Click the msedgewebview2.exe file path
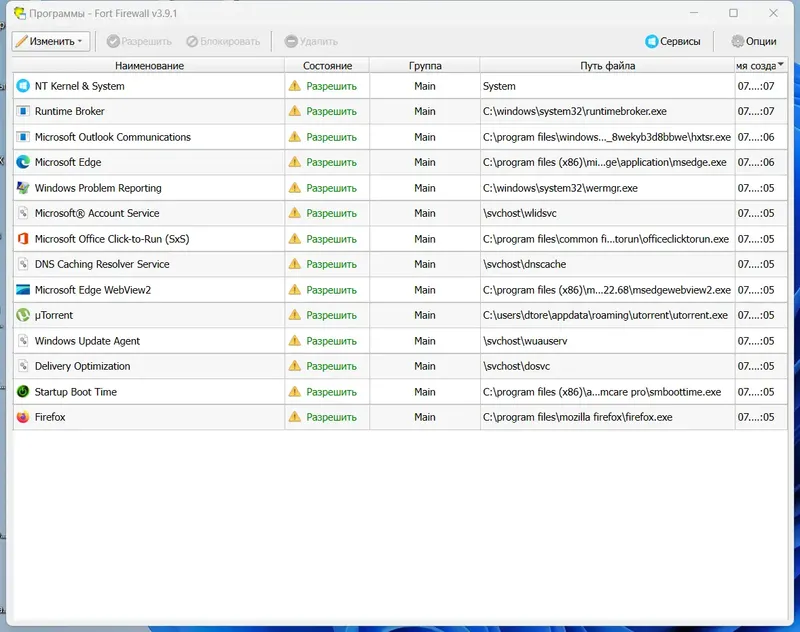 pyautogui.click(x=607, y=290)
